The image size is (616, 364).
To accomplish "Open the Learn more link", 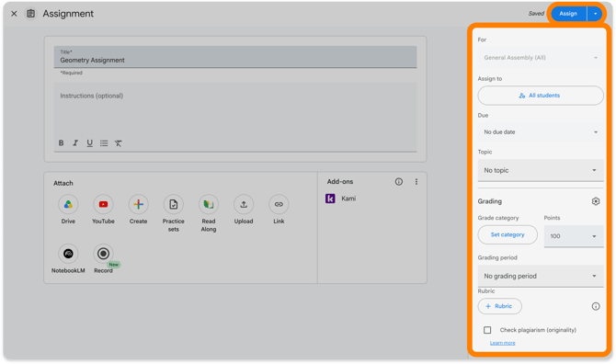I will [x=503, y=343].
